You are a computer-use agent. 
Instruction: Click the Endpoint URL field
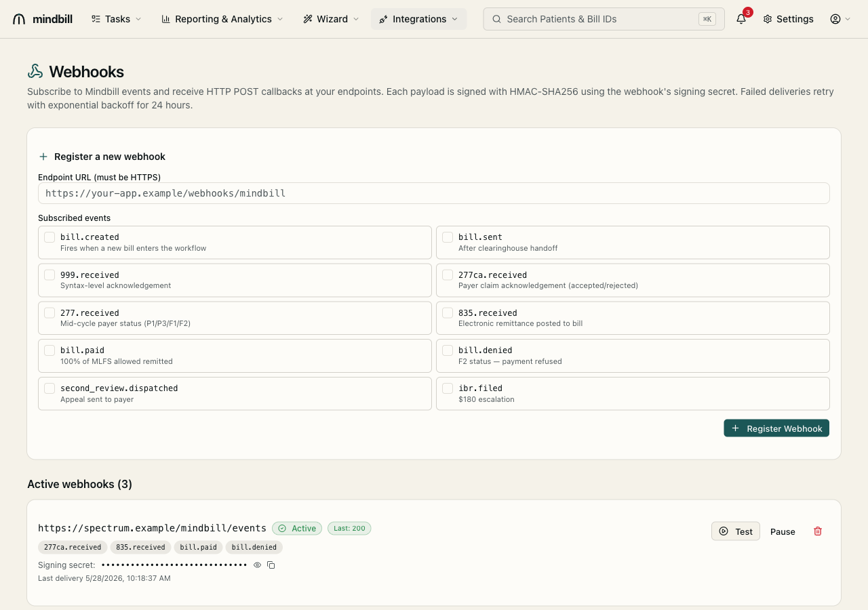click(434, 193)
